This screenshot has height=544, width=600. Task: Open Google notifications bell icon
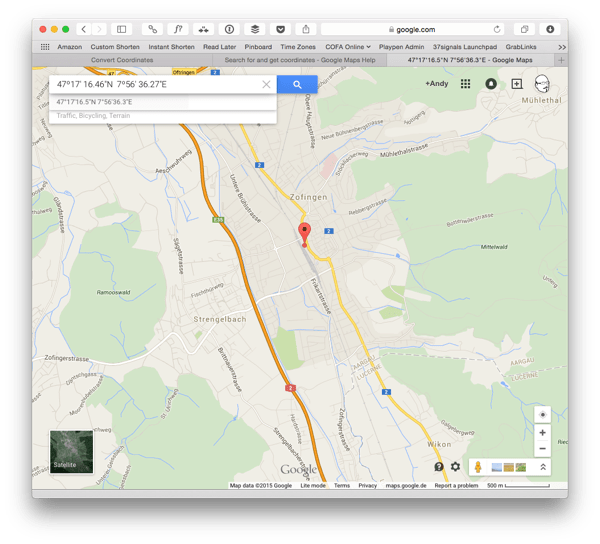pos(491,84)
